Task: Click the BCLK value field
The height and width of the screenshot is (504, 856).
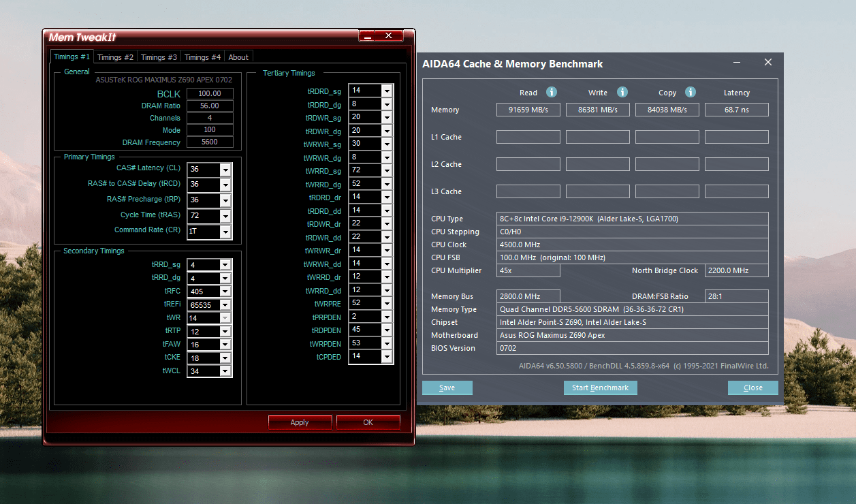Action: [210, 93]
